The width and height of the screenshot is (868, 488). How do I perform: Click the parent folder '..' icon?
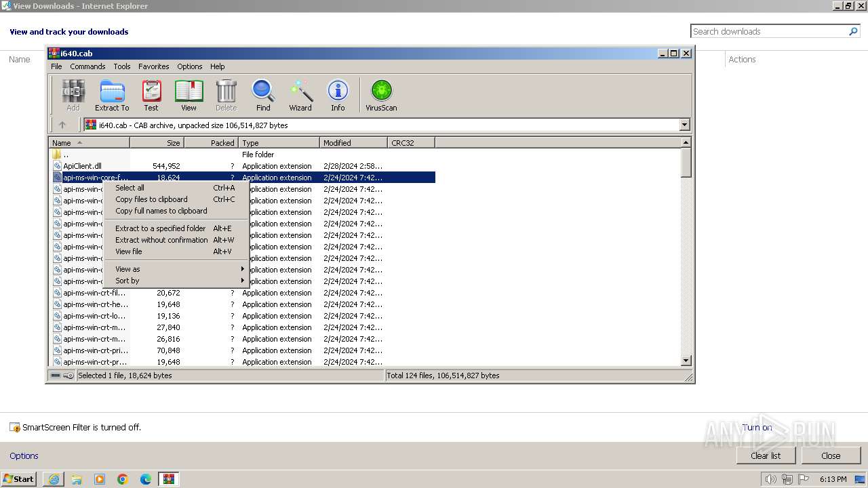(57, 155)
